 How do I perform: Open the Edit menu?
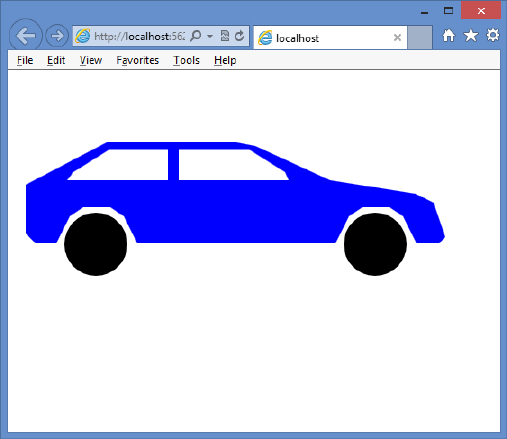pos(56,60)
